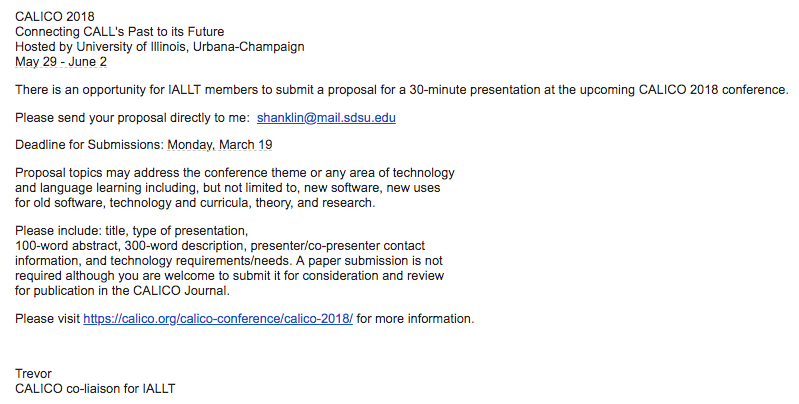Open the calico.org CALICO 2018 conference link
The width and height of the screenshot is (799, 404).
click(x=218, y=319)
